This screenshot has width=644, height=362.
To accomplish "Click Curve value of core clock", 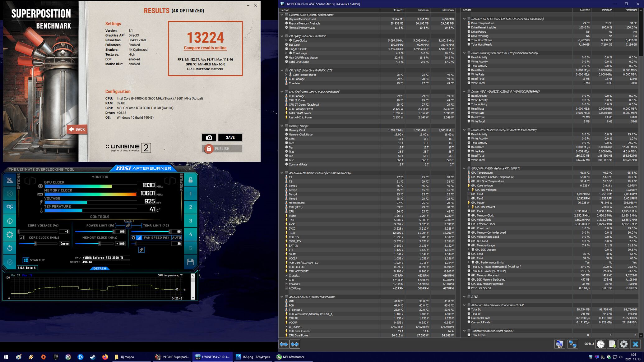I will tap(64, 244).
